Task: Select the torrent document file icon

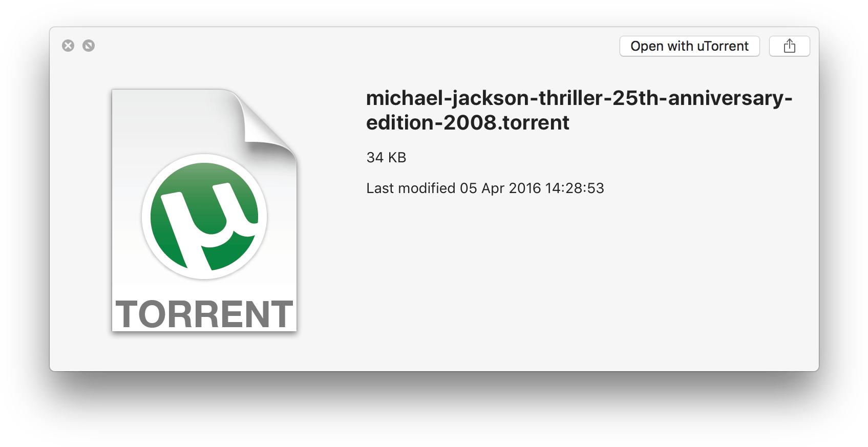Action: 204,210
